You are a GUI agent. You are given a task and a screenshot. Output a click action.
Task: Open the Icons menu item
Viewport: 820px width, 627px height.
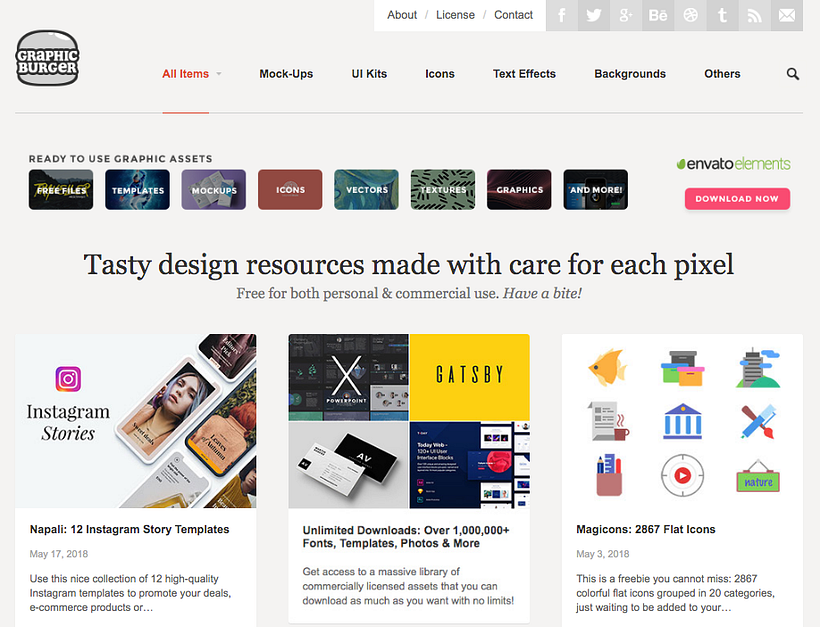[x=440, y=74]
